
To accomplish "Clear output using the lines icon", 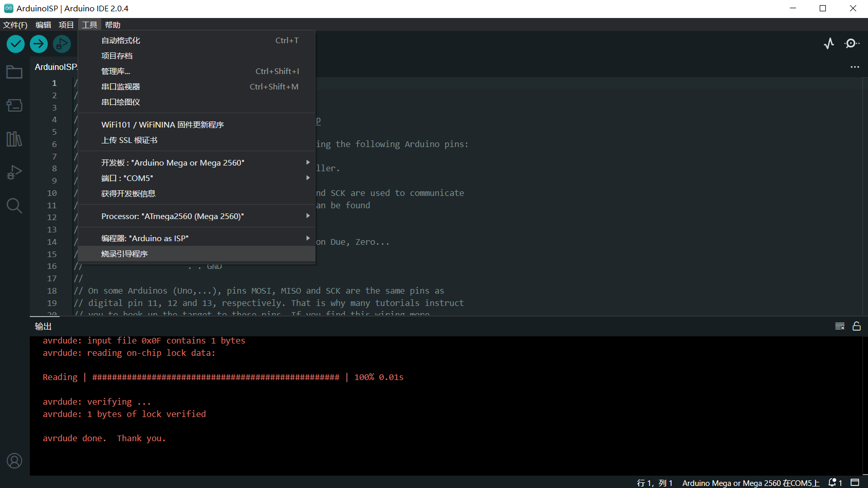I will click(x=840, y=326).
